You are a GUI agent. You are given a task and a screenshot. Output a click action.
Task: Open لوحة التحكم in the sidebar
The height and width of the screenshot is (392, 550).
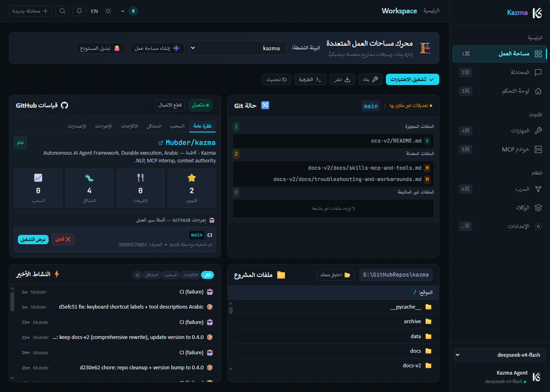499,91
